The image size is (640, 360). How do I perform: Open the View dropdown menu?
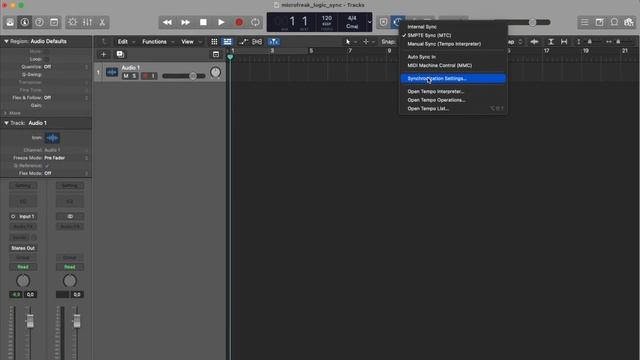point(191,42)
